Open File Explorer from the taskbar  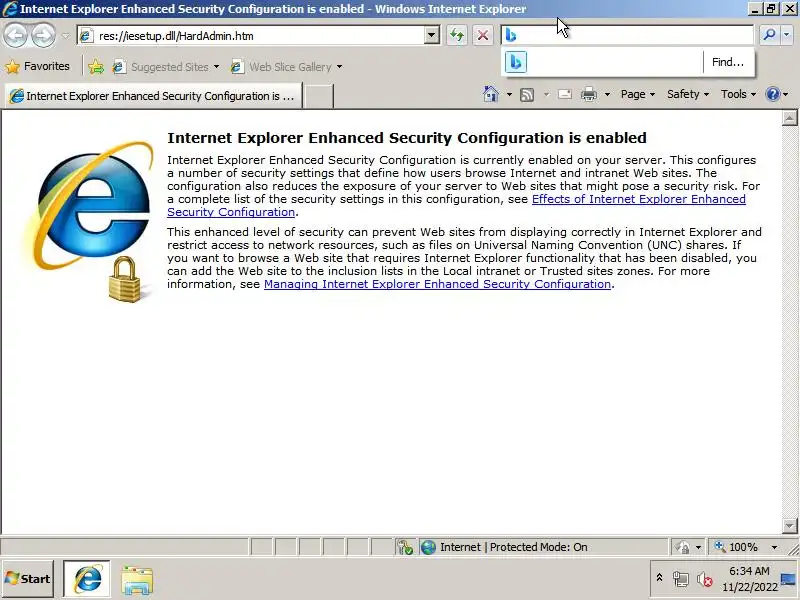click(137, 580)
